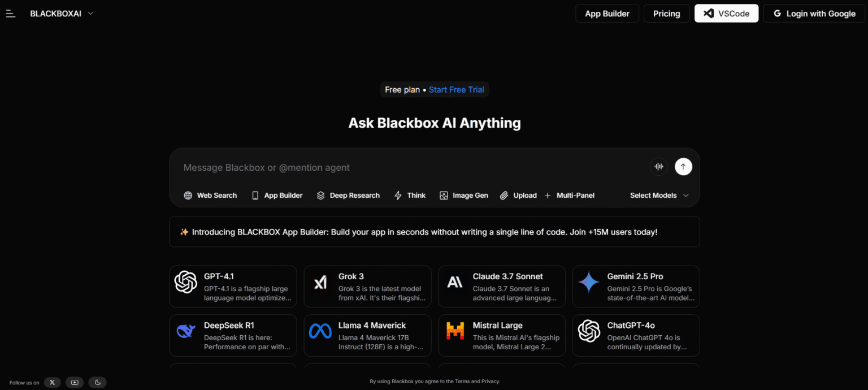Screen dimensions: 868x390
Task: Open Multi-Panel view
Action: 570,195
